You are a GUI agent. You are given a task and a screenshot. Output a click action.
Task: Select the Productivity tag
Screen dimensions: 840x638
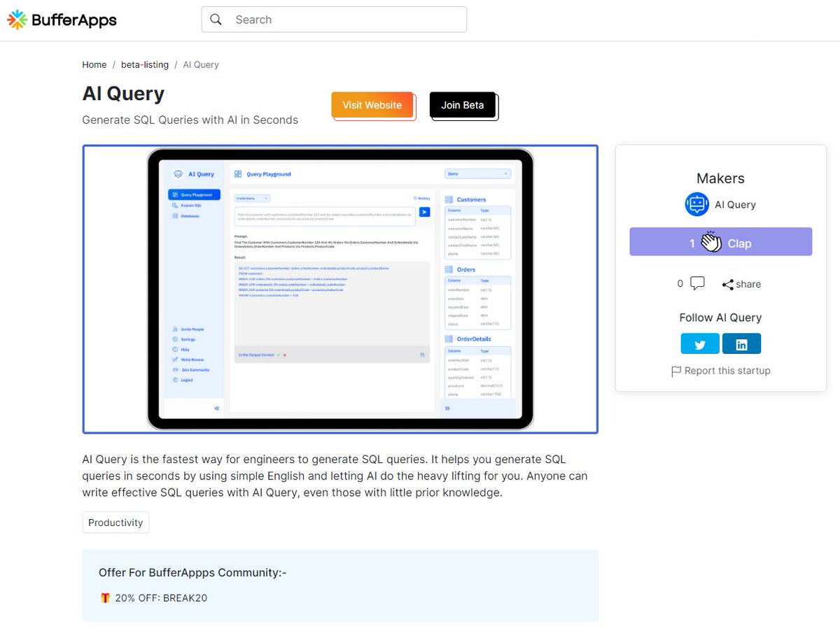click(x=115, y=523)
